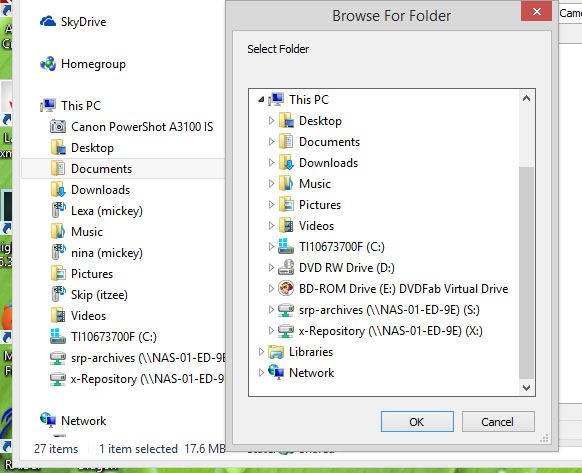Select Videos label in Browse dialog tree
582x473 pixels.
coord(317,226)
